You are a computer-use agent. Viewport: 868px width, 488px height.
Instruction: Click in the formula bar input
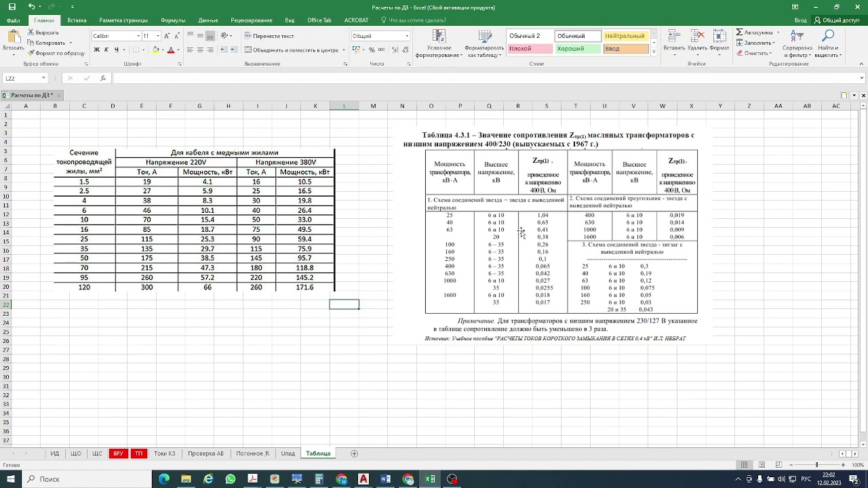(x=485, y=78)
